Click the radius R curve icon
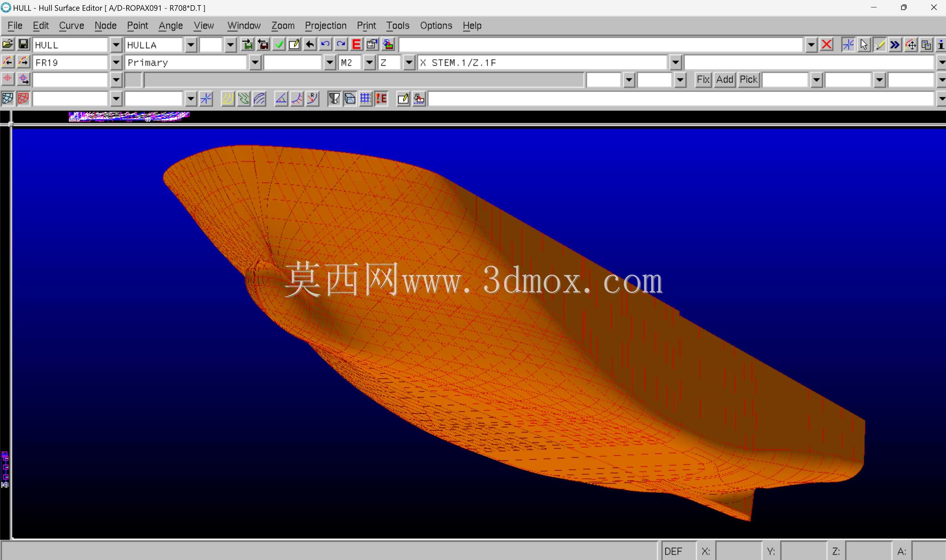 tap(313, 99)
